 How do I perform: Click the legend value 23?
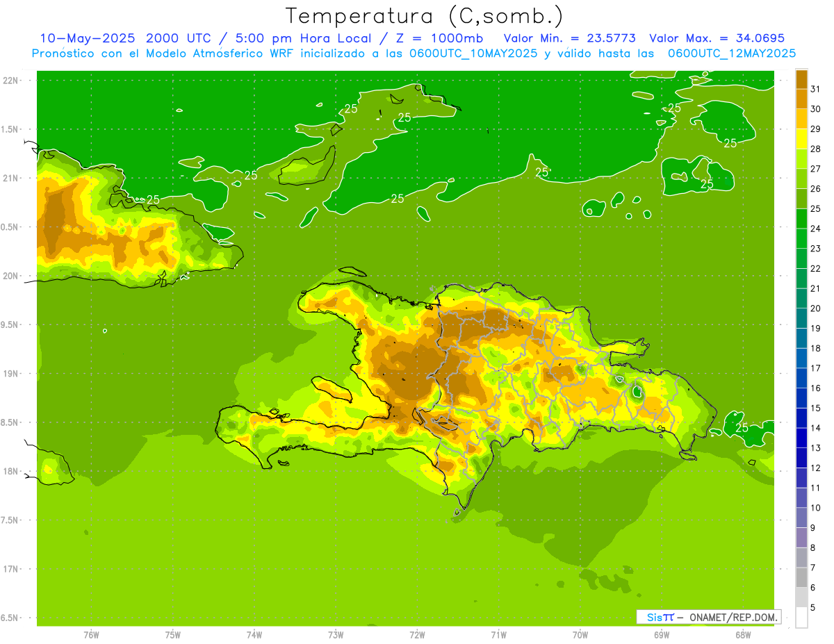pyautogui.click(x=815, y=249)
